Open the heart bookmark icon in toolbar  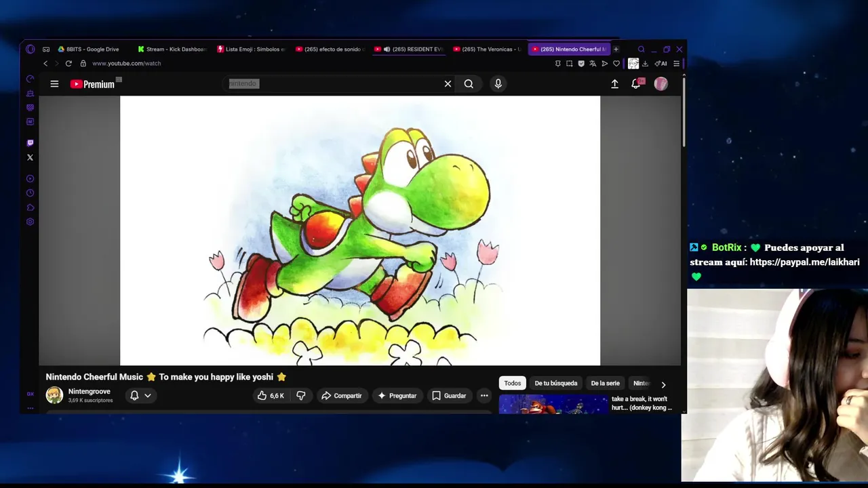click(x=616, y=64)
